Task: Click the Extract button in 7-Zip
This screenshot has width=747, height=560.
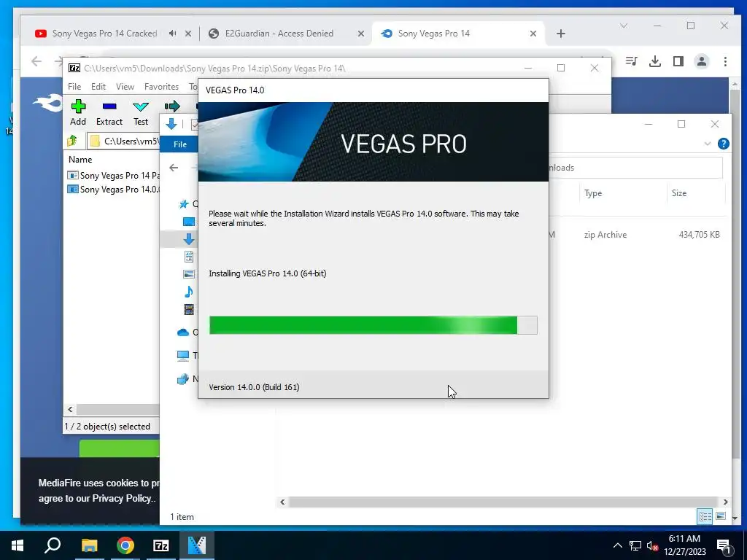Action: click(x=109, y=112)
